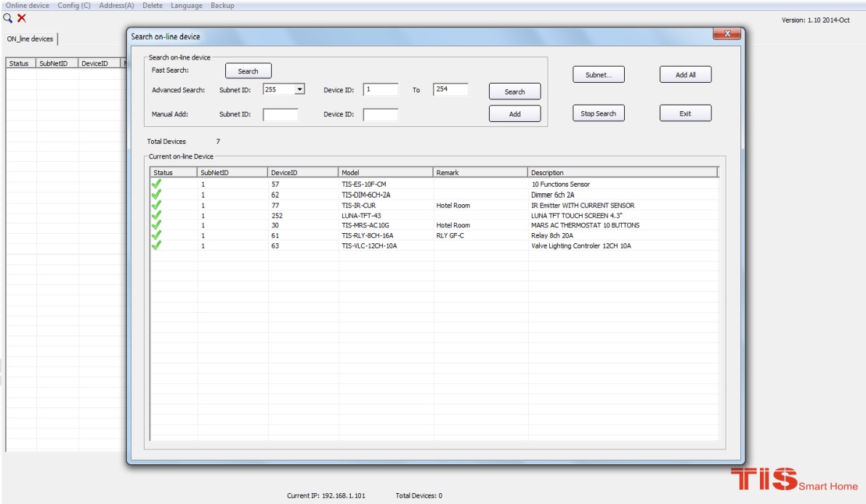Click the magnifier search icon in toolbar
This screenshot has height=504, width=866.
click(x=8, y=18)
